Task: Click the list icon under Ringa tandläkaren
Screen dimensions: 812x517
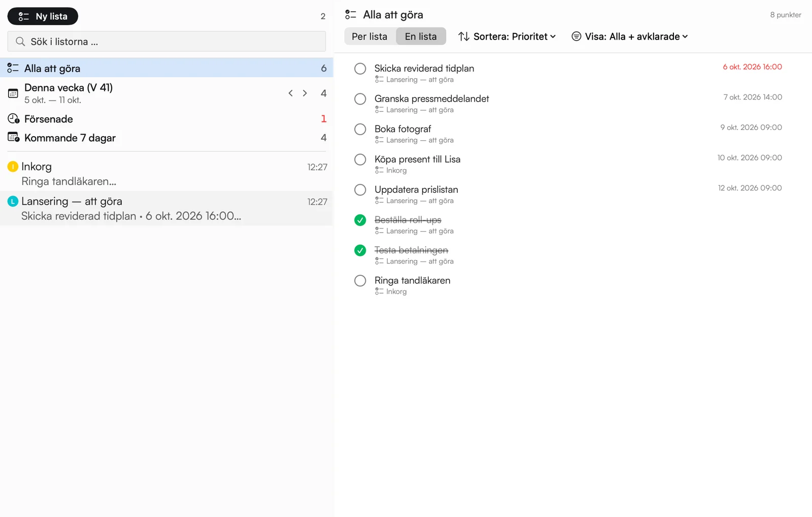Action: 379,292
